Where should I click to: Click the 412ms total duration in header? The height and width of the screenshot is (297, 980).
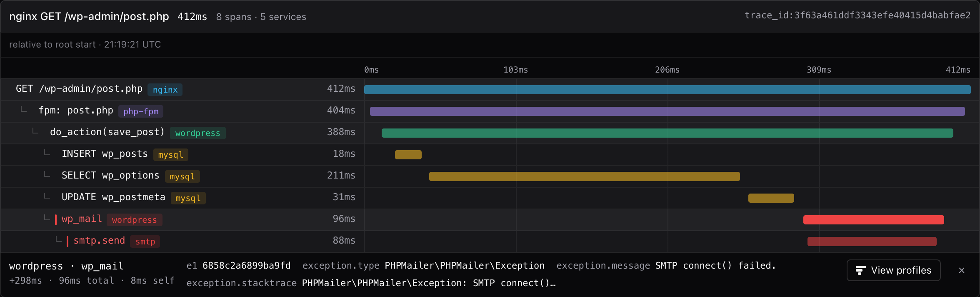[192, 17]
